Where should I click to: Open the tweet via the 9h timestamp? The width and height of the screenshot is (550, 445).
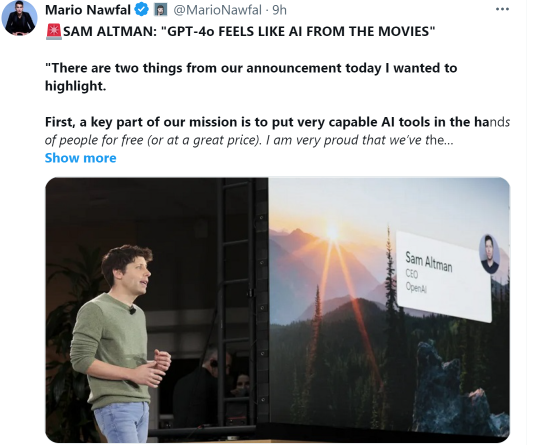tap(279, 10)
